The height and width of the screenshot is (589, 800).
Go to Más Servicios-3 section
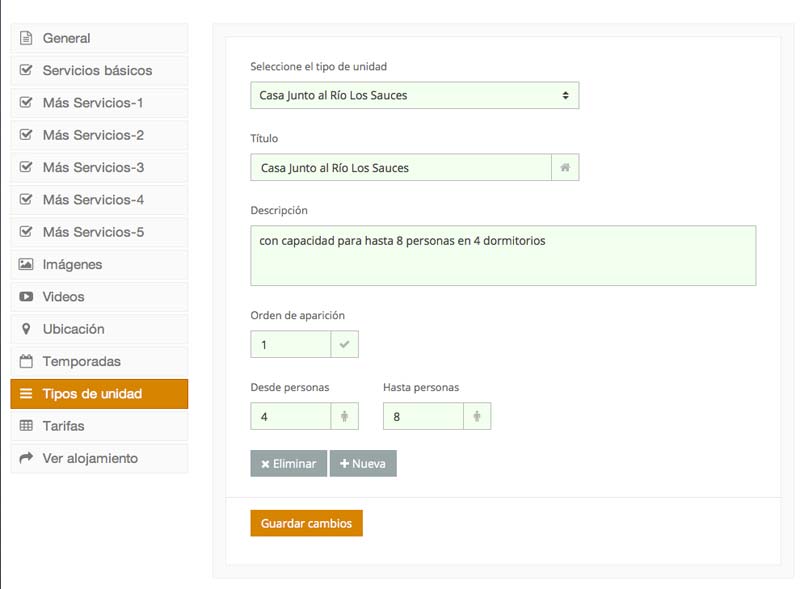coord(99,167)
